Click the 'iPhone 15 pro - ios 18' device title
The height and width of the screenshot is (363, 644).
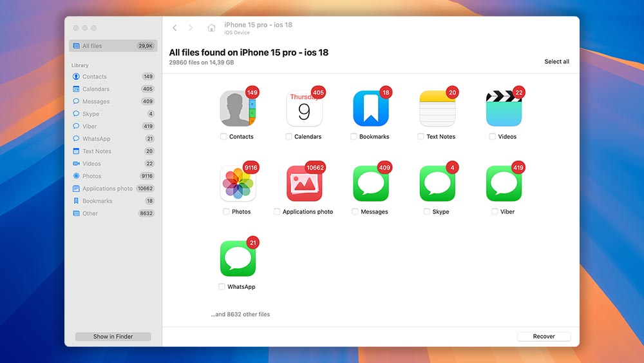pos(258,25)
